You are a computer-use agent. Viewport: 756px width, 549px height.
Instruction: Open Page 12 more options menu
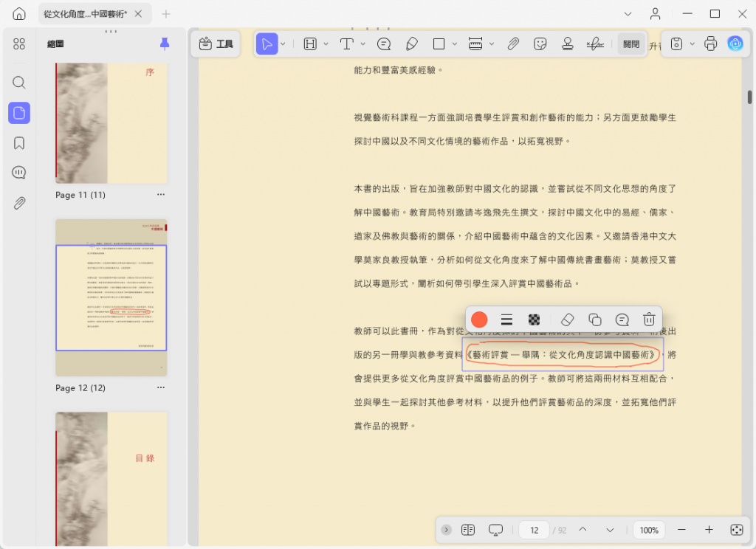(x=160, y=387)
